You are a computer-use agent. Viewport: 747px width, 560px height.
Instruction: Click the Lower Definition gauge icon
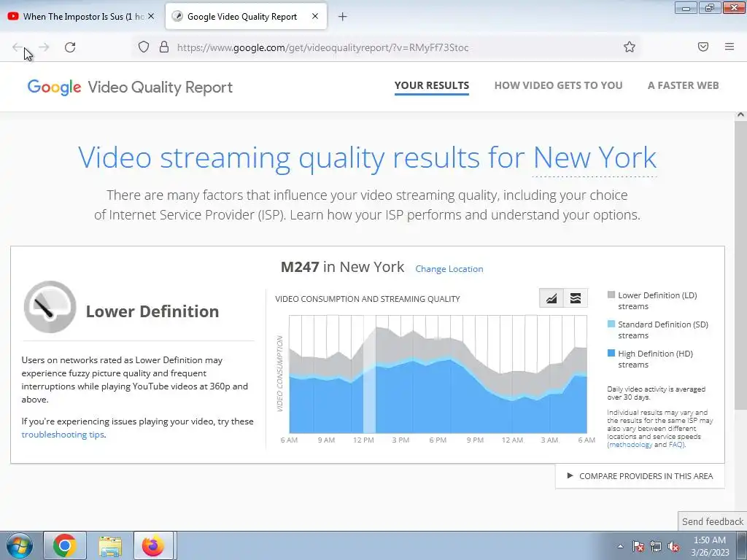coord(50,307)
